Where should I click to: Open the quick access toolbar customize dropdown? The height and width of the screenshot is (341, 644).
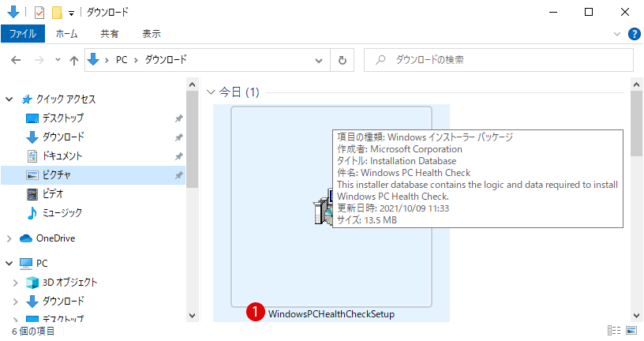[71, 13]
